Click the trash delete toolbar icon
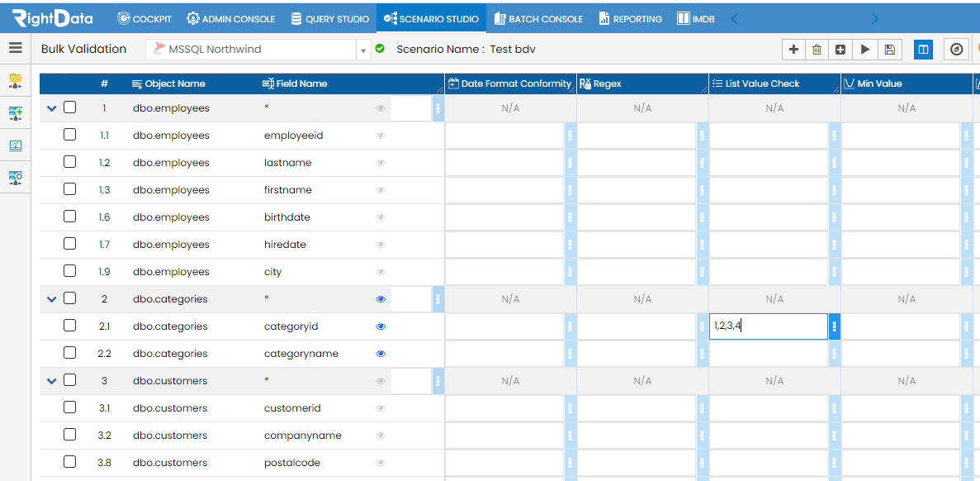Viewport: 980px width, 481px height. point(817,50)
